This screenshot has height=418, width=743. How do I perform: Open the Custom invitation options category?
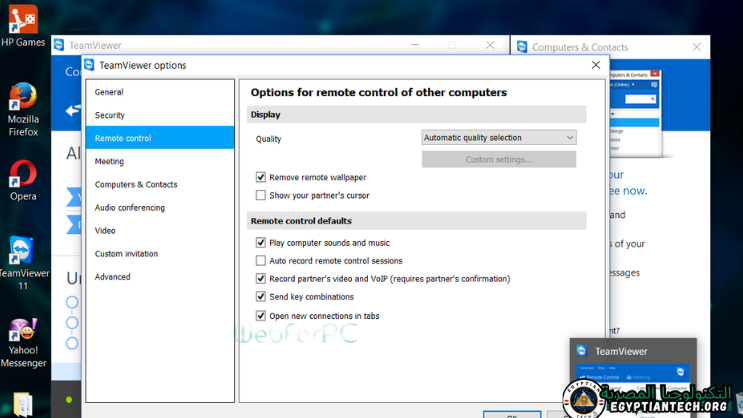coord(160,254)
